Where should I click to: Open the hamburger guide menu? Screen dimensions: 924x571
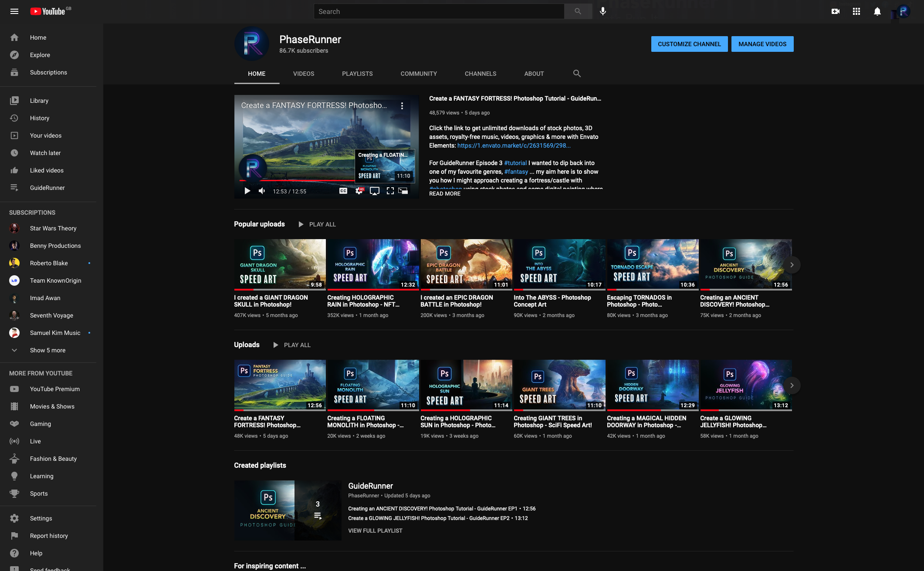(x=14, y=11)
